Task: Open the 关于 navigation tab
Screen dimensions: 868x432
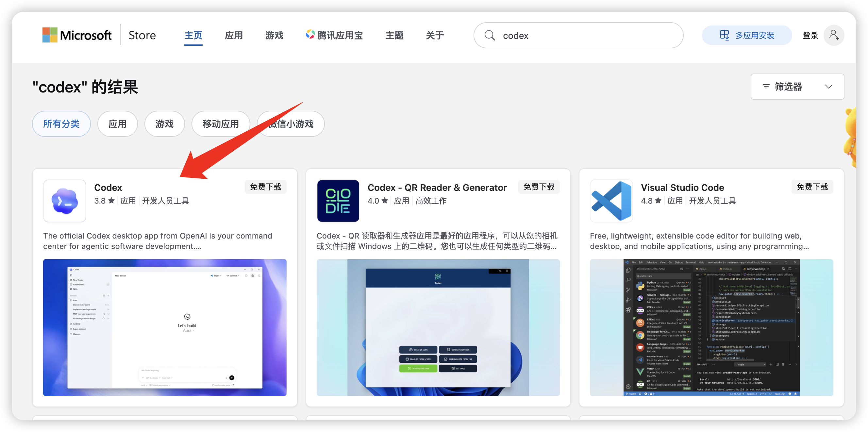Action: [435, 35]
